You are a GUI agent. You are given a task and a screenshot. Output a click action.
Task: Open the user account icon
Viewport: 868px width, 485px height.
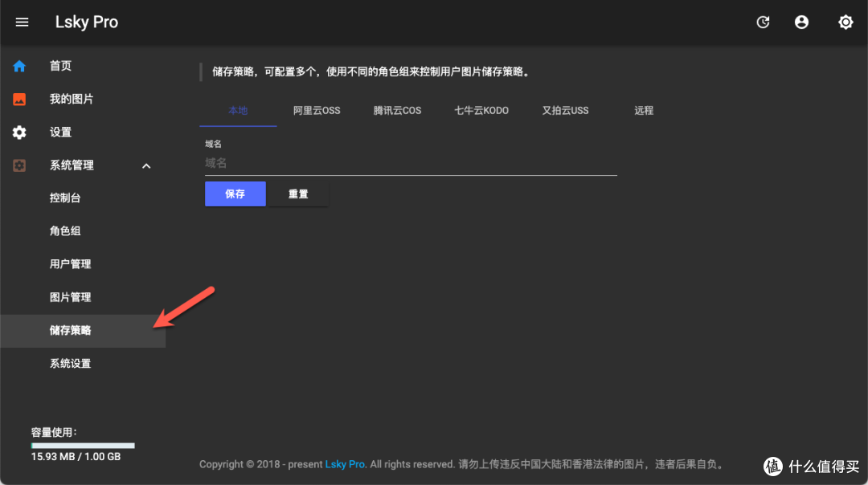[801, 22]
